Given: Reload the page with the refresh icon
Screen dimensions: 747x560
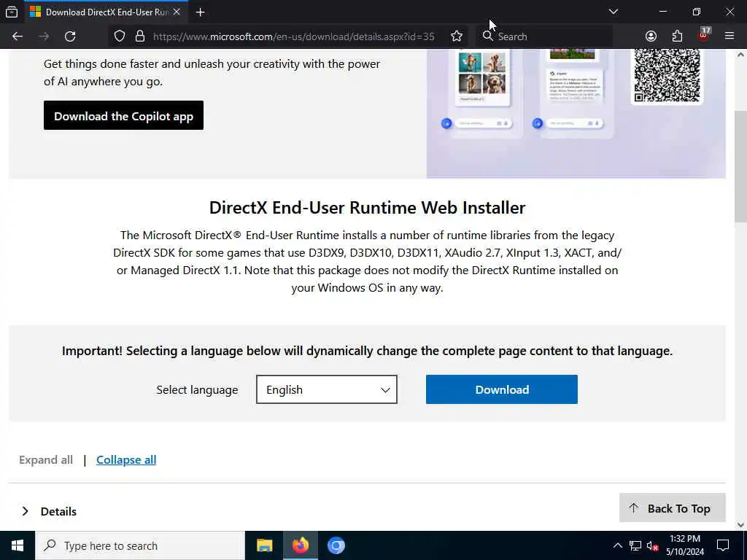Looking at the screenshot, I should (x=70, y=36).
